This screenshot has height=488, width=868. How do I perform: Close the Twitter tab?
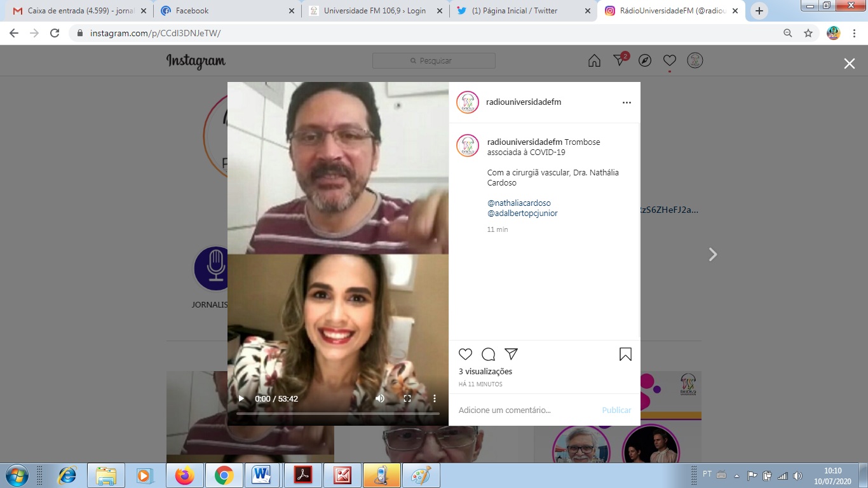point(587,11)
